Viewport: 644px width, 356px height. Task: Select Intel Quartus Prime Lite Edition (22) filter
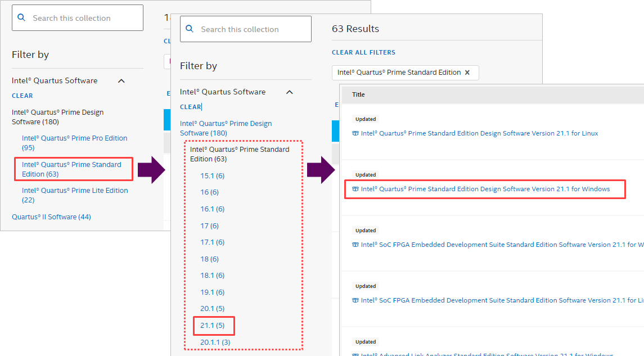click(x=75, y=195)
